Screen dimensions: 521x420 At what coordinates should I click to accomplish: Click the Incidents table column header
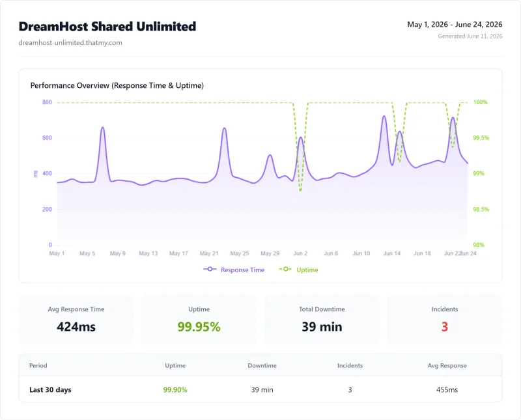coord(350,365)
